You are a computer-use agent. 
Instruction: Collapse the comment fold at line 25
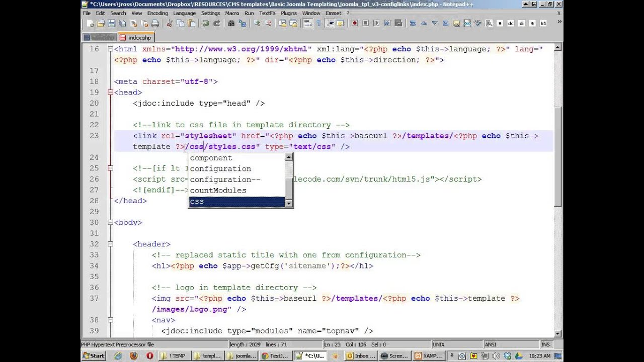[x=110, y=168]
